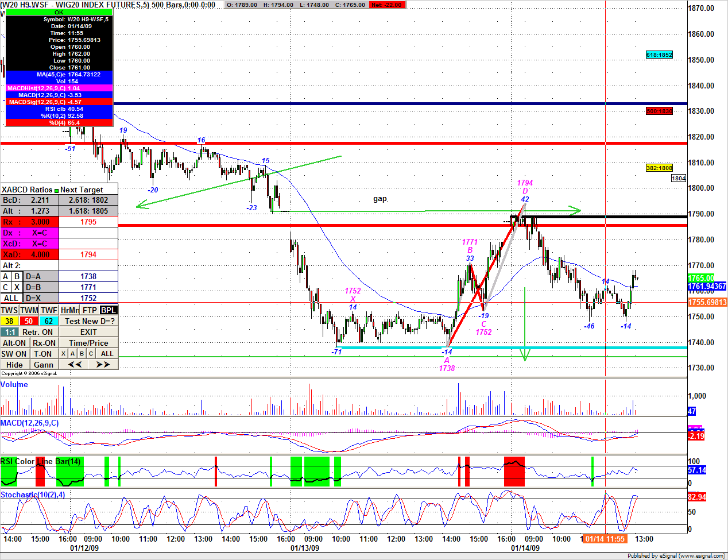The width and height of the screenshot is (728, 560).
Task: Click the BcD 2.211 ratio row
Action: tap(30, 200)
